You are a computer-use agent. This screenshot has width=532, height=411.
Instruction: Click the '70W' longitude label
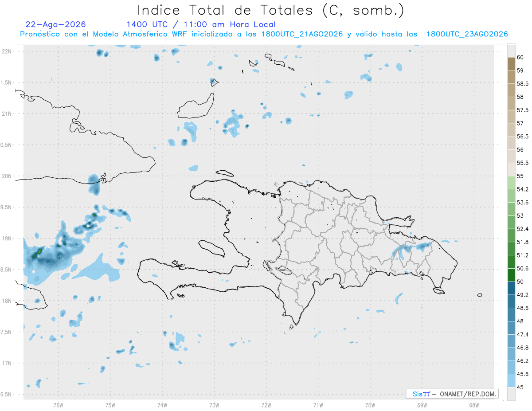click(x=370, y=405)
